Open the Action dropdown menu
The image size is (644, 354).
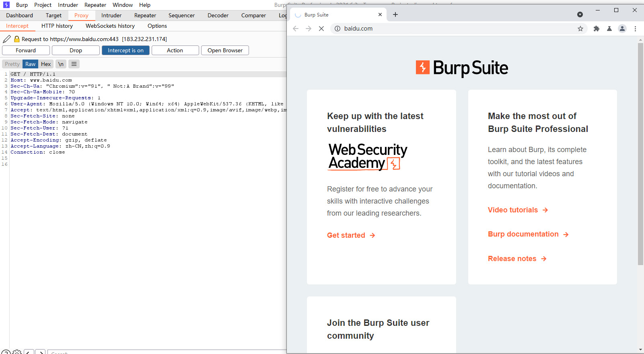coord(175,50)
